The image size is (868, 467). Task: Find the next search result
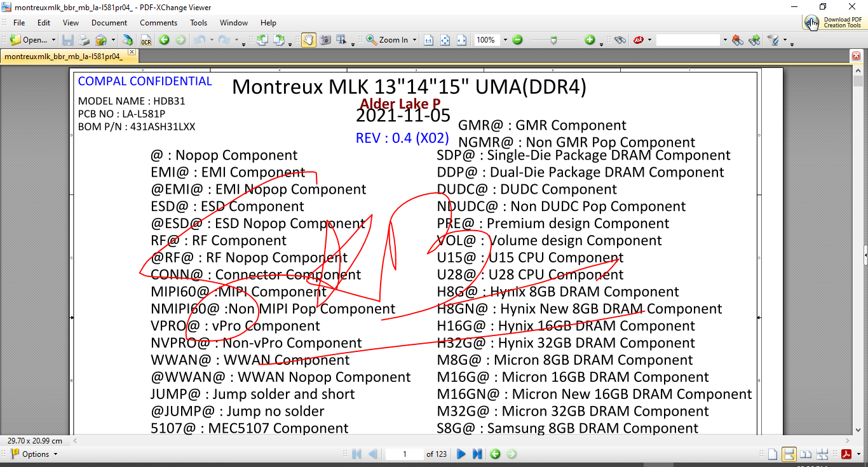click(754, 40)
